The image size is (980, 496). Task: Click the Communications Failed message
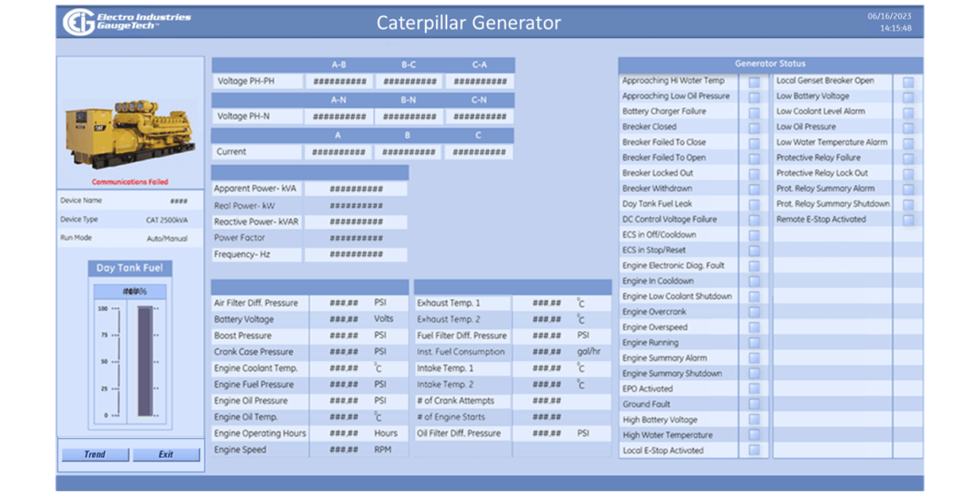tap(130, 182)
